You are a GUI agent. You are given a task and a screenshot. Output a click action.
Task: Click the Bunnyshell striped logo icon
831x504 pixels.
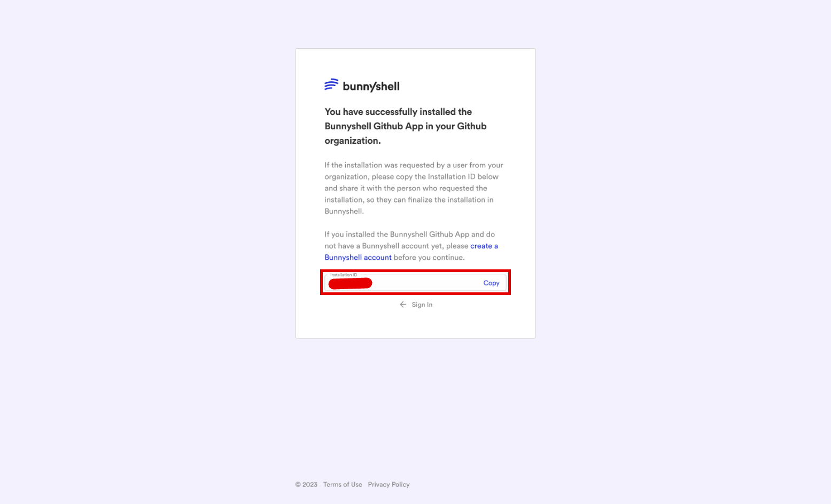click(331, 84)
